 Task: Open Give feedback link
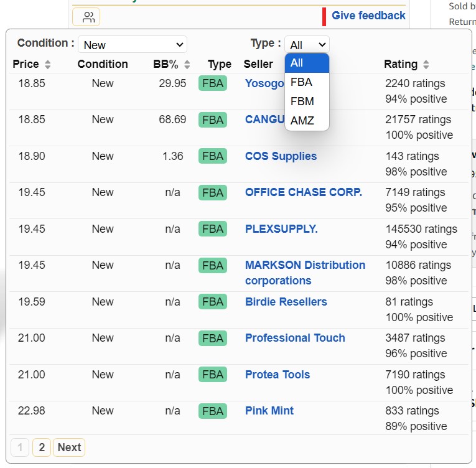coord(368,16)
